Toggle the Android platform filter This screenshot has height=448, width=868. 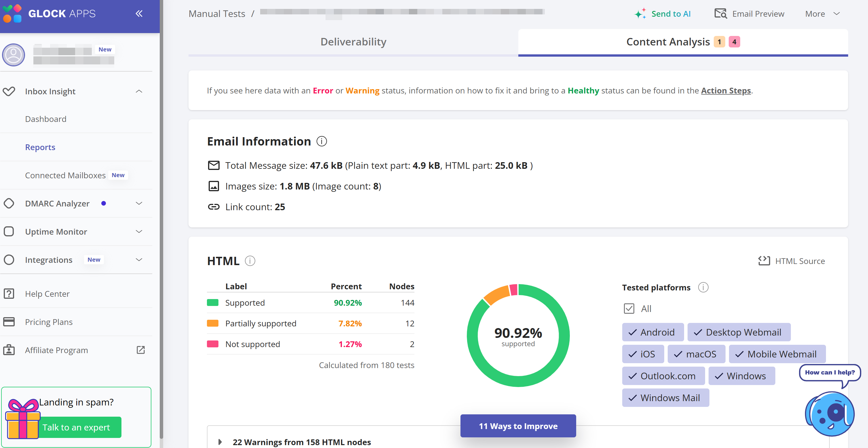coord(653,332)
